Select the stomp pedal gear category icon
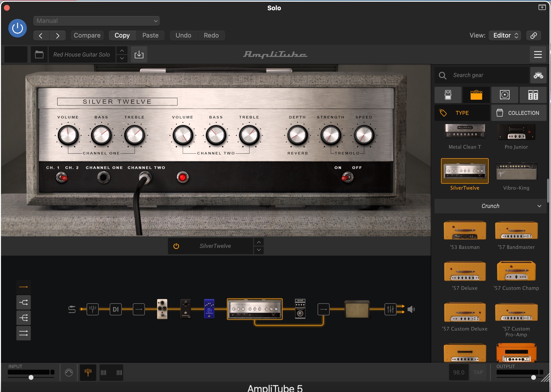Viewport: 551px width, 392px height. [x=448, y=95]
